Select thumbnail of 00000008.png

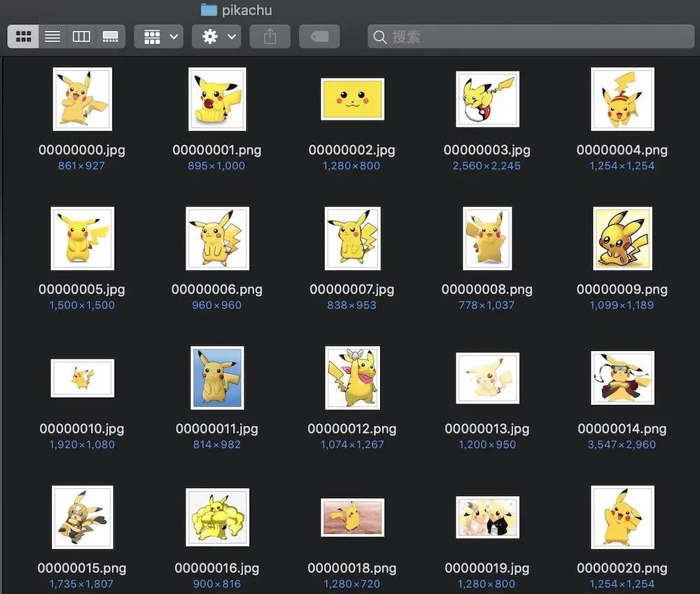coord(487,238)
